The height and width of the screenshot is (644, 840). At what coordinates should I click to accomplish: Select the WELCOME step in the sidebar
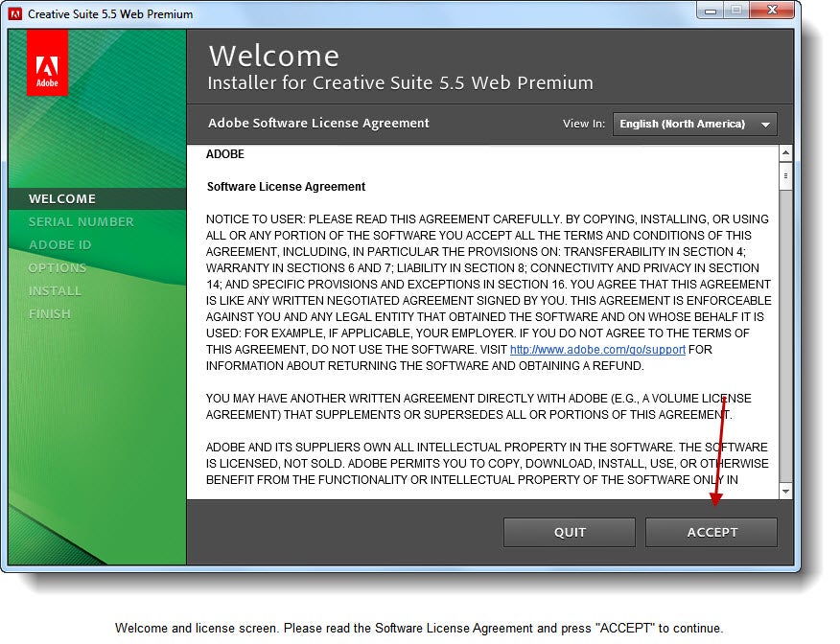[x=62, y=198]
